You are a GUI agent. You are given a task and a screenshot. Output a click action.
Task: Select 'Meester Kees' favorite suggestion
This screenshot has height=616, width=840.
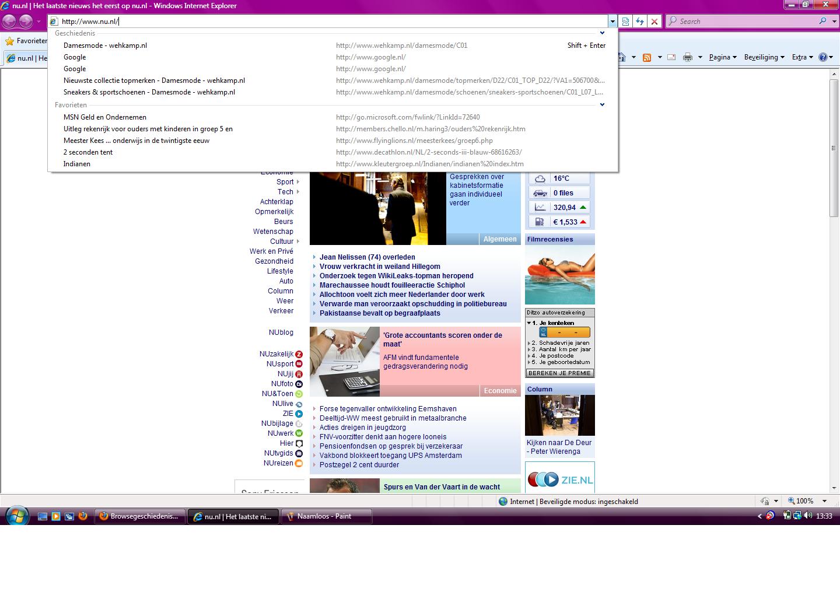click(x=333, y=141)
